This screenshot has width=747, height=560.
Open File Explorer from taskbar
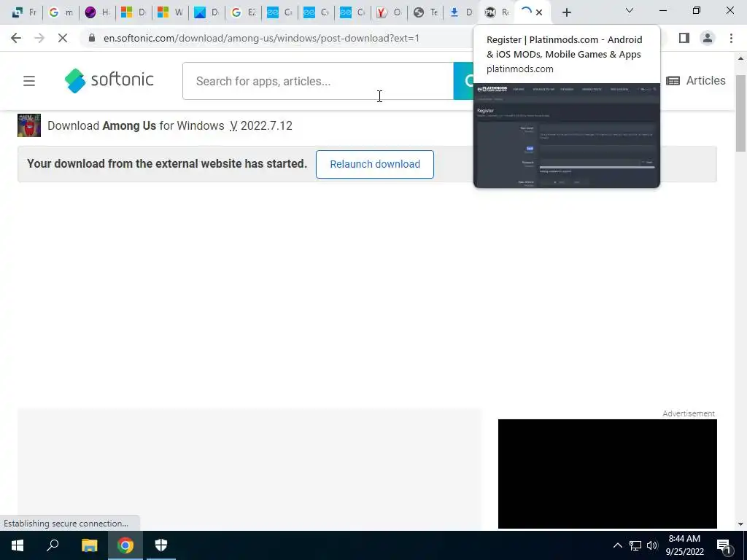[x=89, y=545]
